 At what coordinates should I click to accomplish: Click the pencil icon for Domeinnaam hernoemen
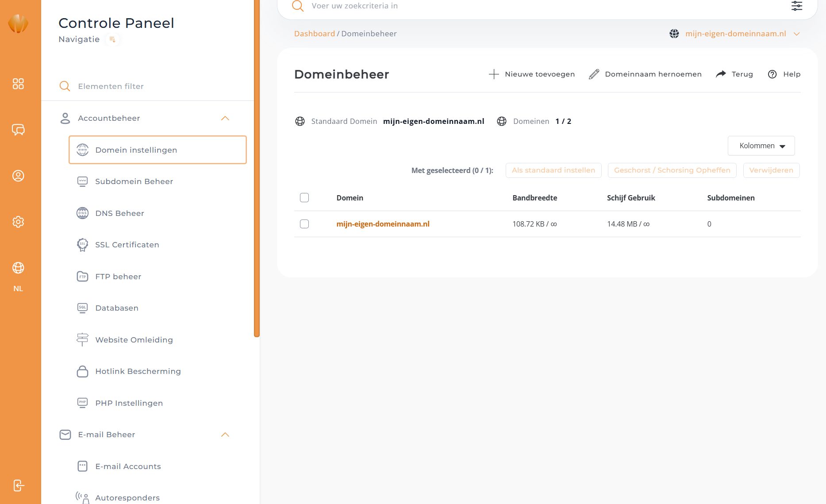point(594,74)
